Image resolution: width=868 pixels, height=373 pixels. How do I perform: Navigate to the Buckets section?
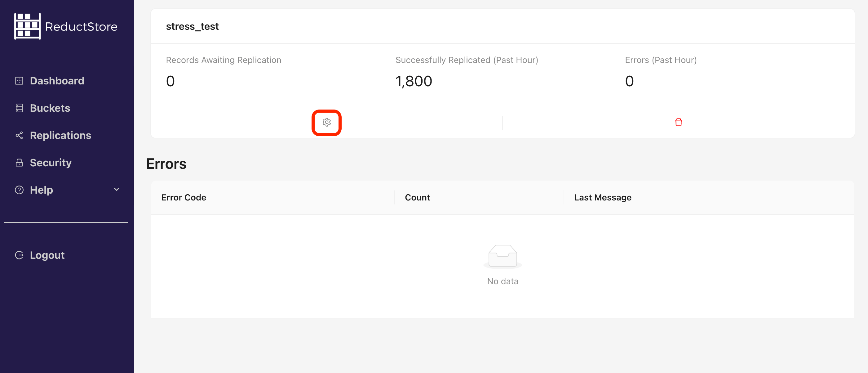click(50, 108)
